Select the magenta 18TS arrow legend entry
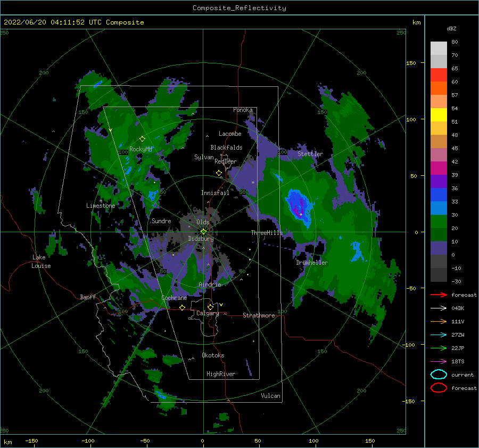Viewport: 479px width, 448px height. point(439,361)
